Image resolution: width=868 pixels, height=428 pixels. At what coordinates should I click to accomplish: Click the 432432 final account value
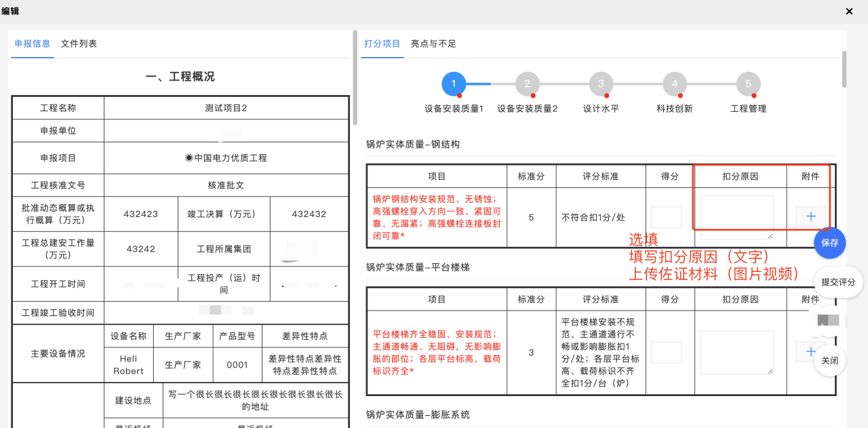[309, 214]
